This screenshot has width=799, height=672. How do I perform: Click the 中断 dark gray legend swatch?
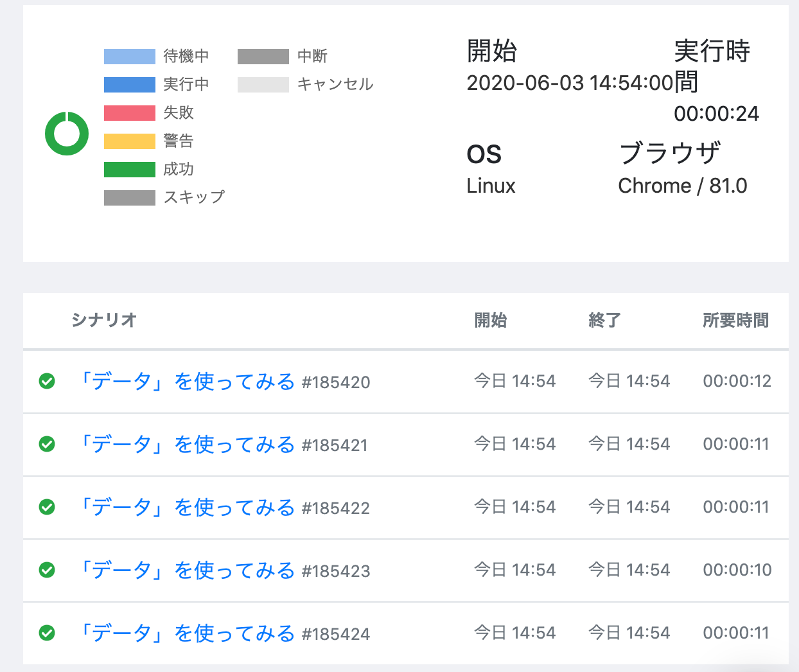[x=263, y=57]
